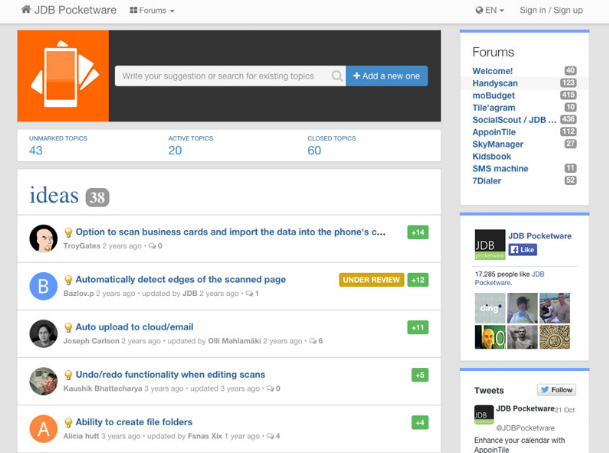Open the Handyscan forum
This screenshot has width=609, height=453.
tap(495, 83)
